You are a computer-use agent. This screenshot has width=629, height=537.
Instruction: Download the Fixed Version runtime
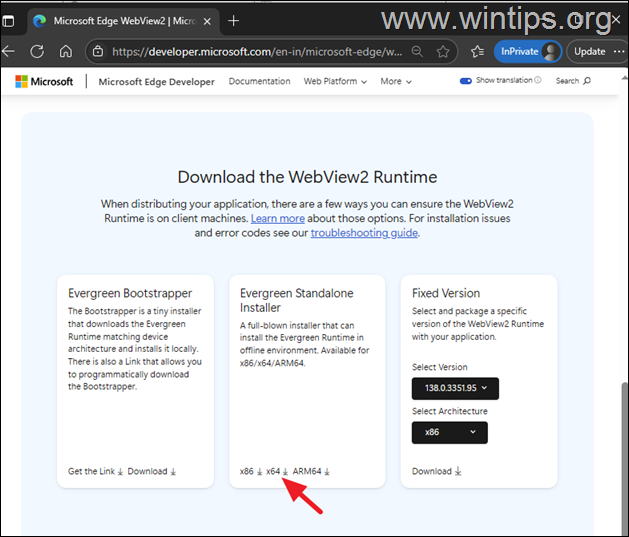pos(436,471)
